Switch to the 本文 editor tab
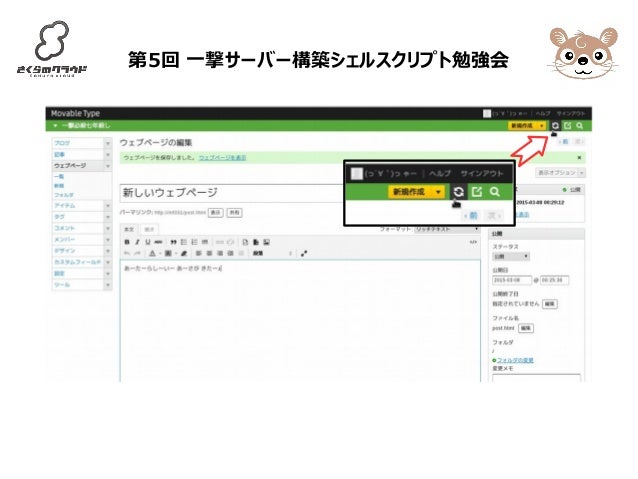 click(x=129, y=230)
